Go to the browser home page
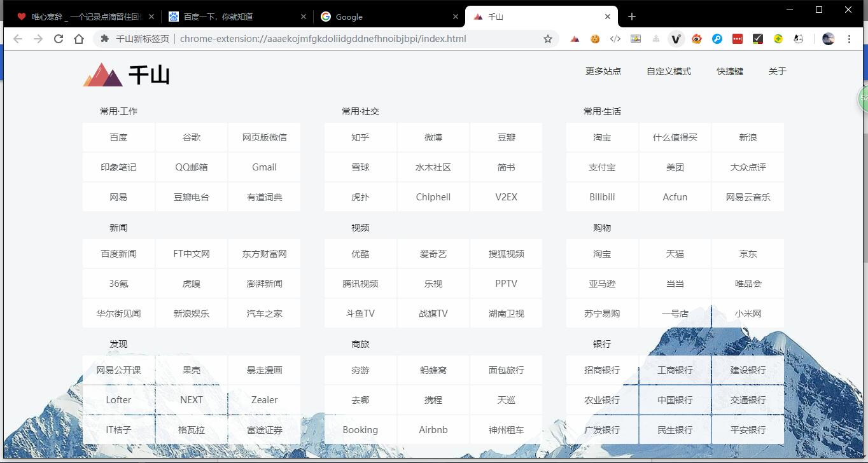The height and width of the screenshot is (463, 868). [x=79, y=39]
